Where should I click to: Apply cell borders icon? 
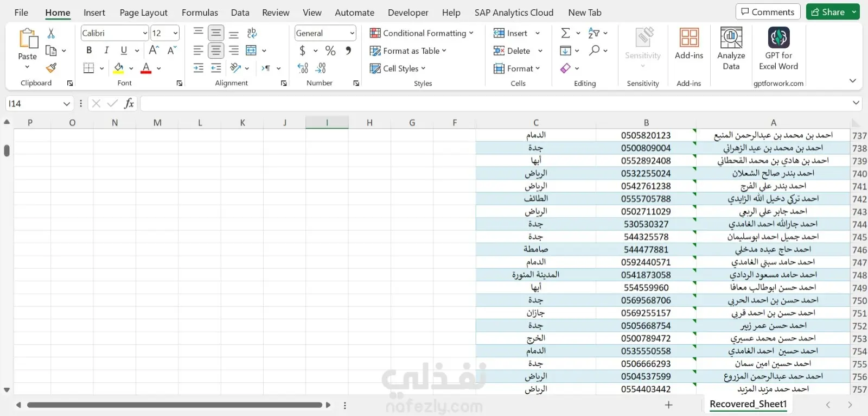[88, 68]
